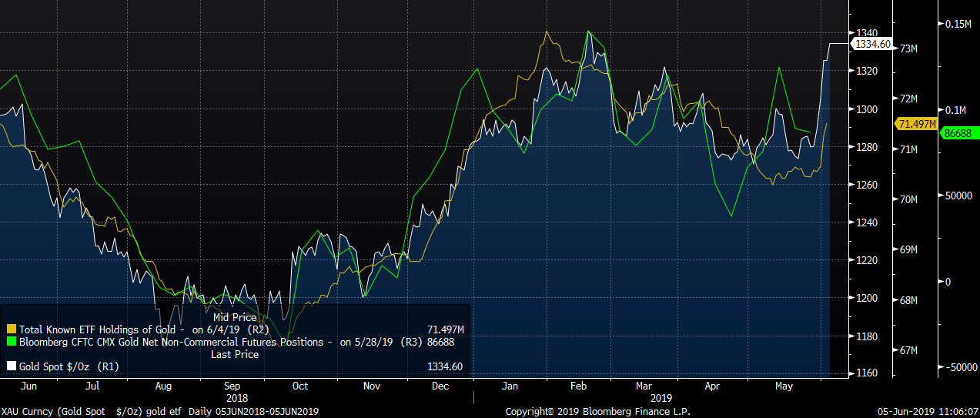The image size is (980, 418).
Task: Click the 0.1M label on positions axis
Action: [x=957, y=110]
